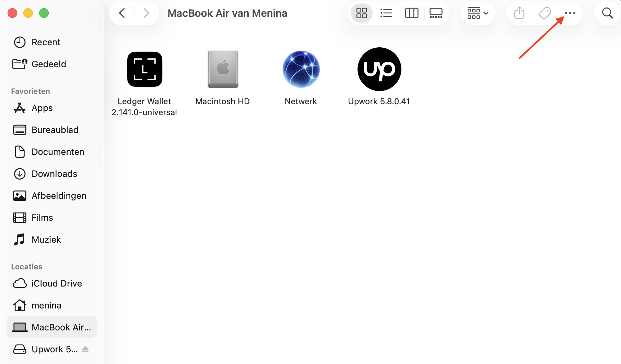This screenshot has width=621, height=364.
Task: Open the Netwerk item
Action: pos(301,69)
